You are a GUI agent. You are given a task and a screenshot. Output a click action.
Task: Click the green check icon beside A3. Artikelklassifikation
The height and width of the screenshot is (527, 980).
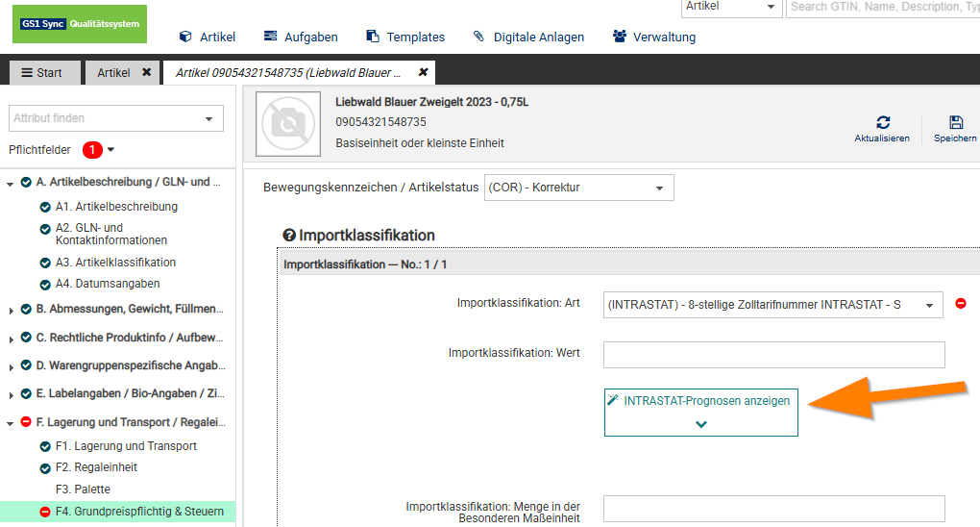click(x=45, y=263)
